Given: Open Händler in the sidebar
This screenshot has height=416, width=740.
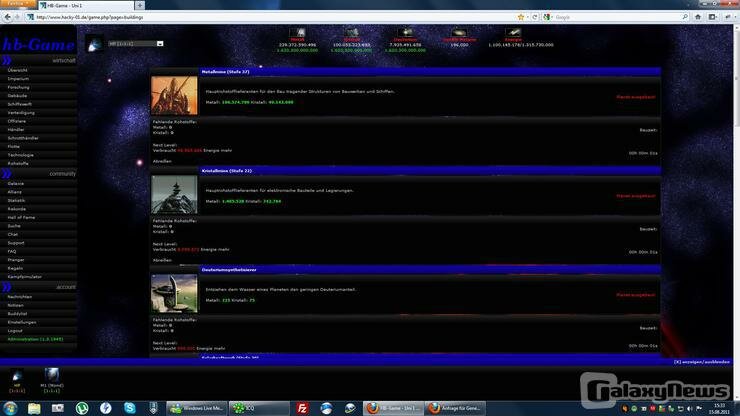Looking at the screenshot, I should point(16,130).
